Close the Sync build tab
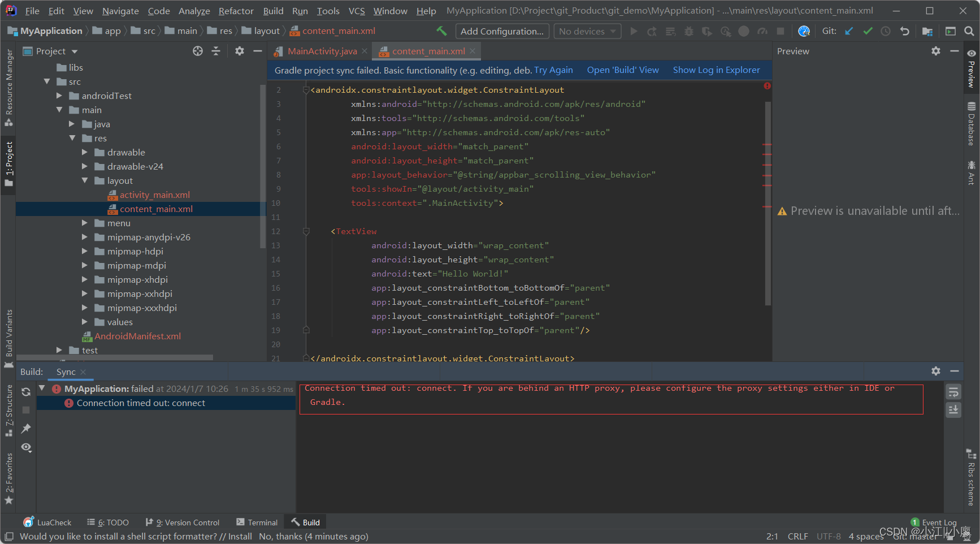Viewport: 980px width, 544px height. pos(83,372)
